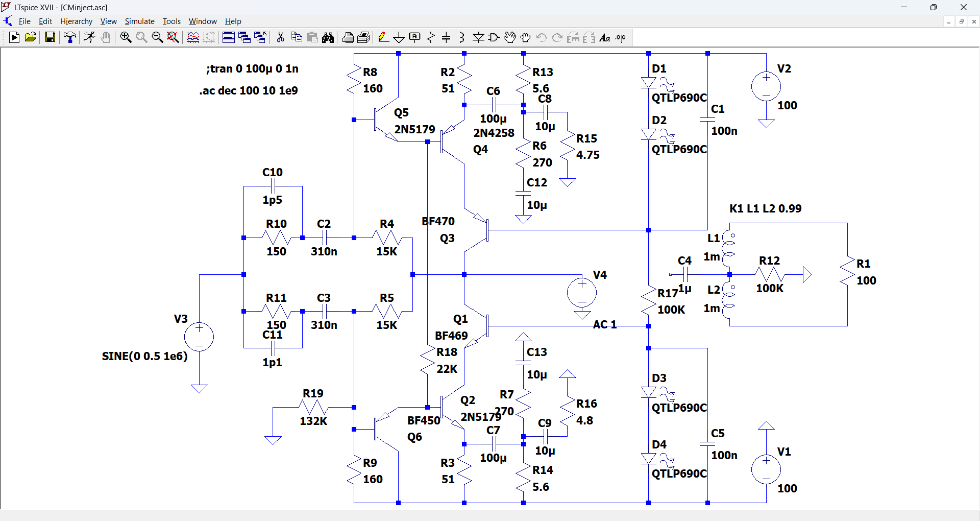The width and height of the screenshot is (980, 521).
Task: Select the "K1 L1 L2 0.99" coupling text
Action: click(766, 208)
